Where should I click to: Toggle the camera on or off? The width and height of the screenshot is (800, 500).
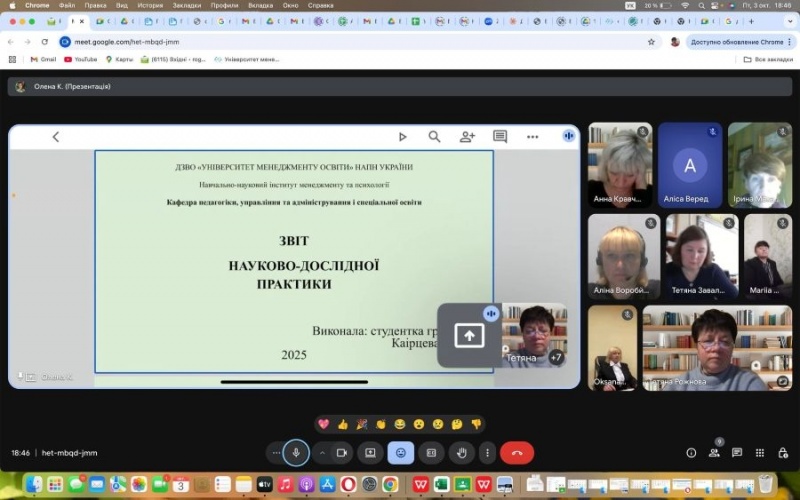coord(341,453)
